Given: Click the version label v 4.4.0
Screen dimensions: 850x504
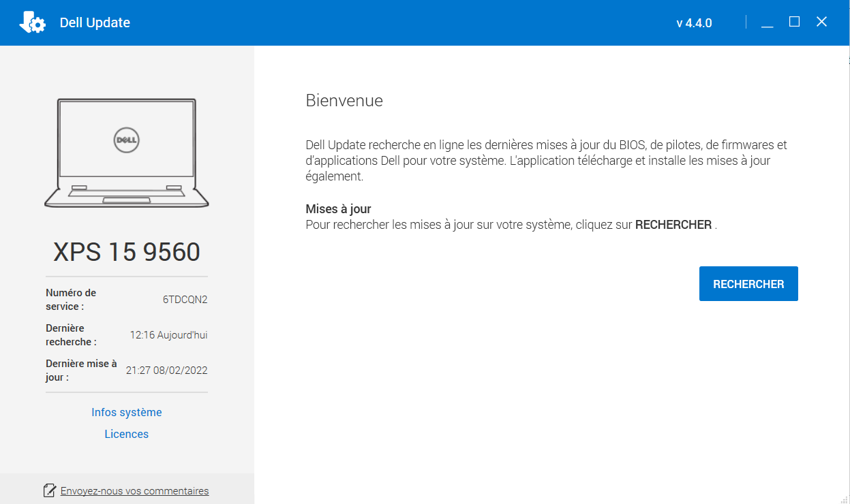Looking at the screenshot, I should click(694, 23).
